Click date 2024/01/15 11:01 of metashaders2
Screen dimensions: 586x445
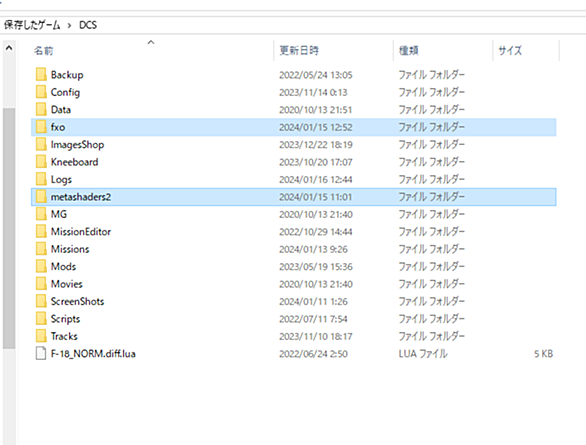(x=316, y=197)
